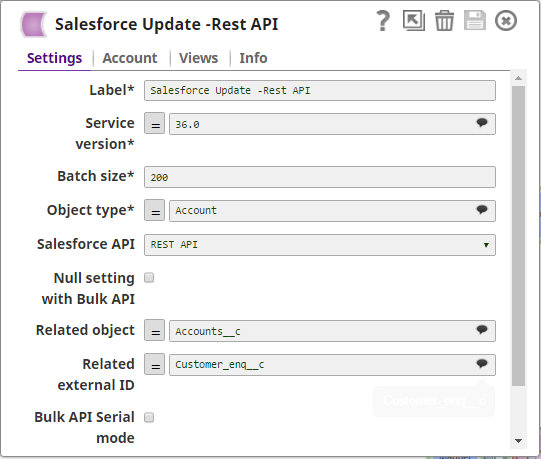Click the Label input field
This screenshot has width=541, height=459.
click(x=320, y=90)
